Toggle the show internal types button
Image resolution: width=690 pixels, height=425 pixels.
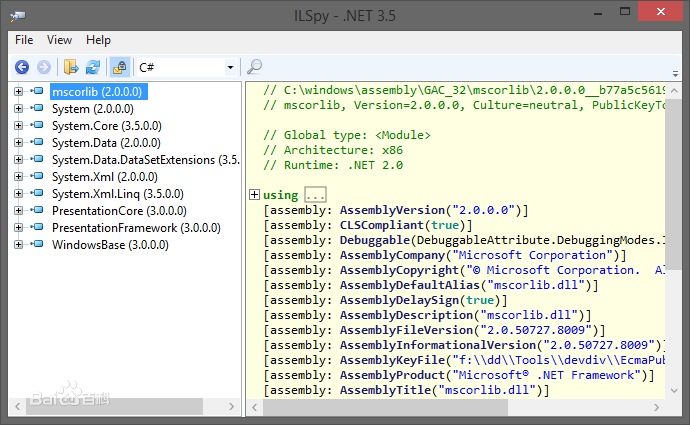[x=120, y=67]
